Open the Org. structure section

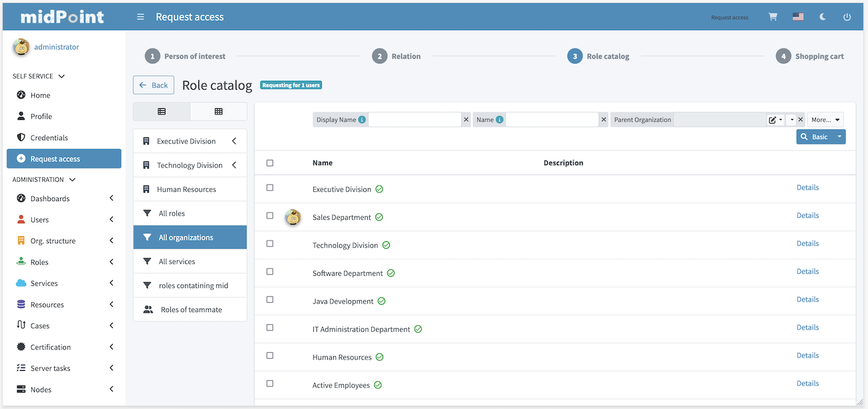(53, 240)
